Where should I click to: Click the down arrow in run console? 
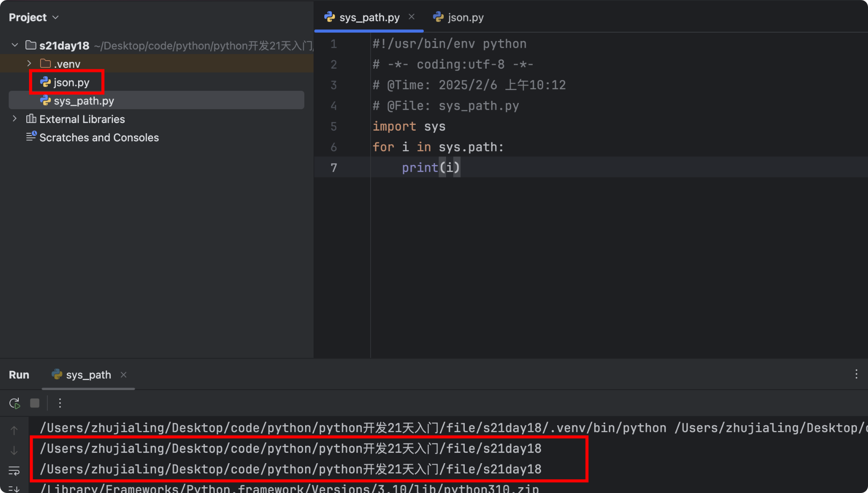tap(14, 451)
